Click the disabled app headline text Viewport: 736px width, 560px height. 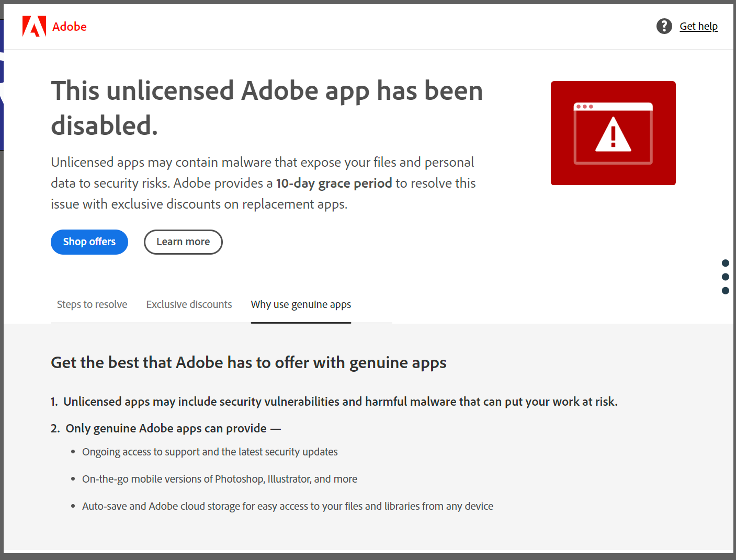[x=267, y=108]
